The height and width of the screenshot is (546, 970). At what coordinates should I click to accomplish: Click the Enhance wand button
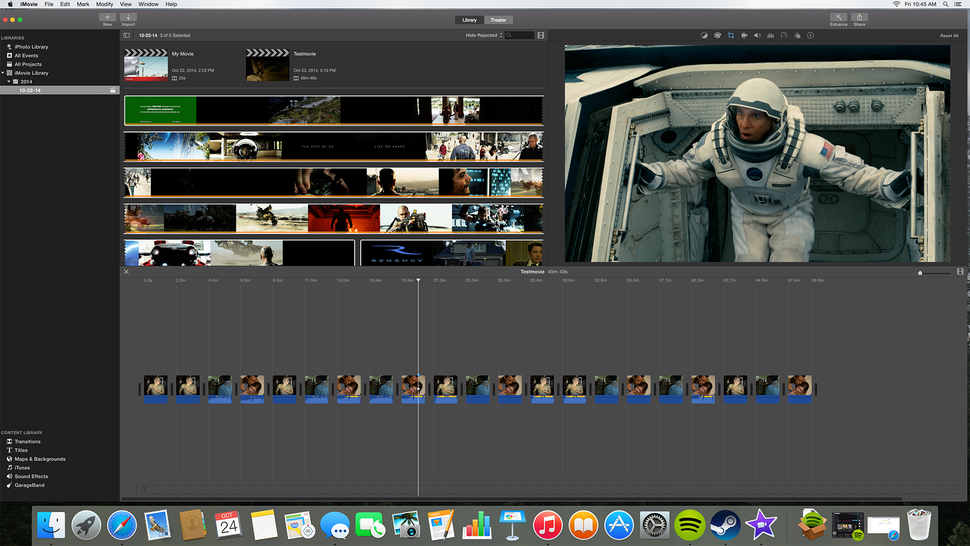click(x=838, y=17)
